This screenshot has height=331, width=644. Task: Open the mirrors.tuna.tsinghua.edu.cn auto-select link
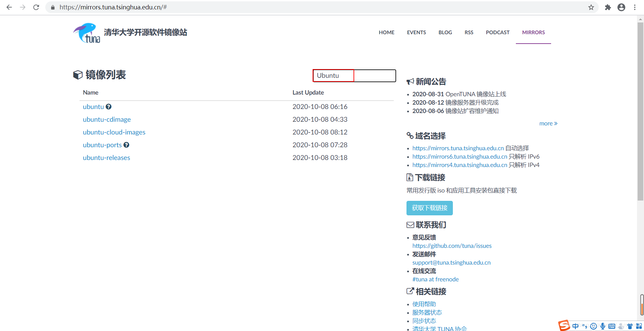point(458,148)
